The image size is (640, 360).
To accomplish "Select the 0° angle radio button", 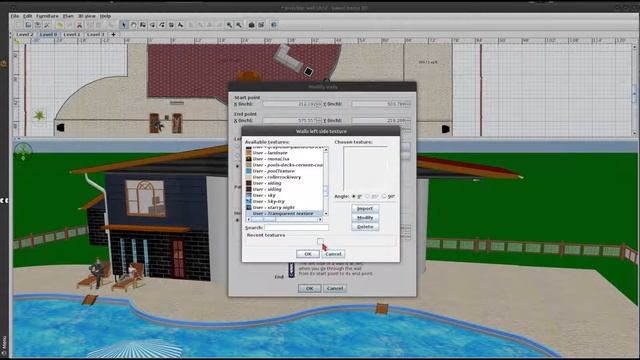I will pyautogui.click(x=354, y=197).
